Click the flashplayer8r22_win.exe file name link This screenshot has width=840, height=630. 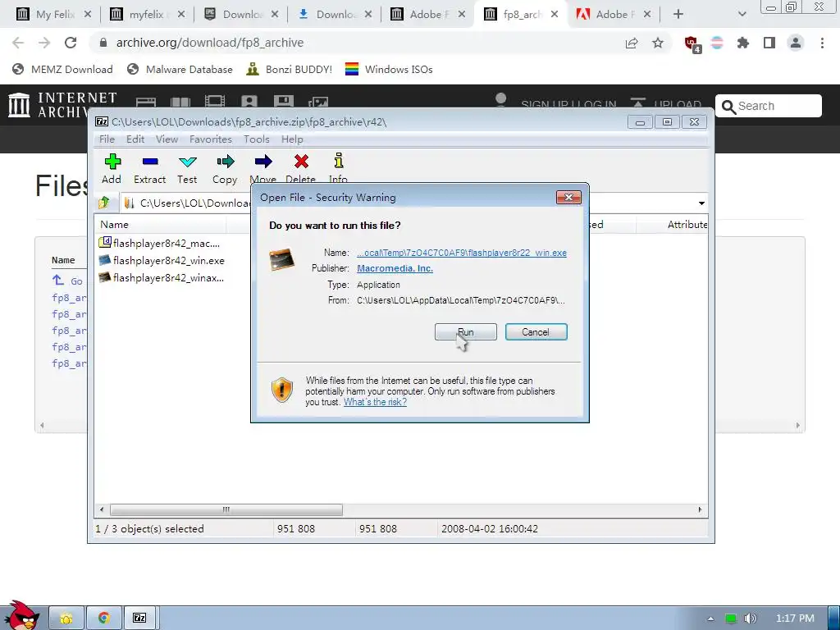click(x=462, y=253)
